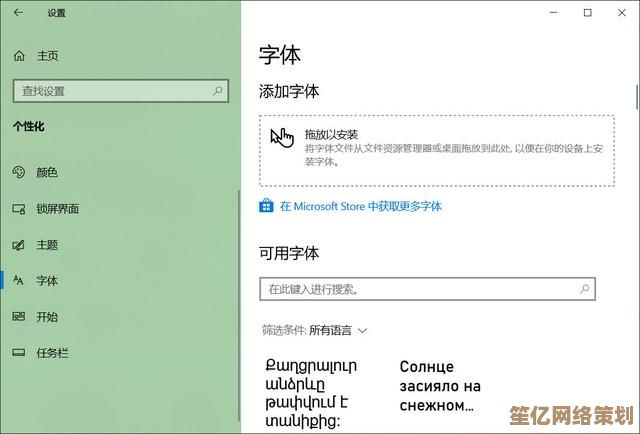Click the Microsoft Store shopping bag icon
640x434 pixels.
click(266, 206)
